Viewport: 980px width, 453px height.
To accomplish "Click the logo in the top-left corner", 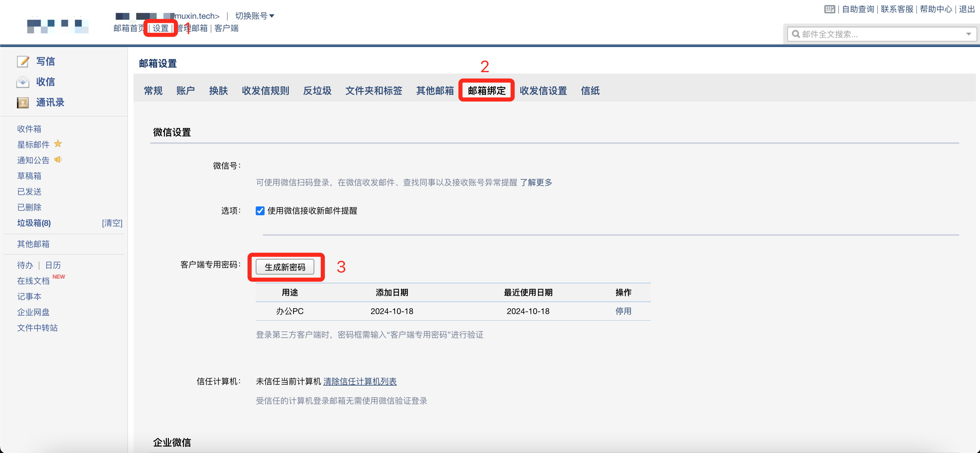I will 58,26.
